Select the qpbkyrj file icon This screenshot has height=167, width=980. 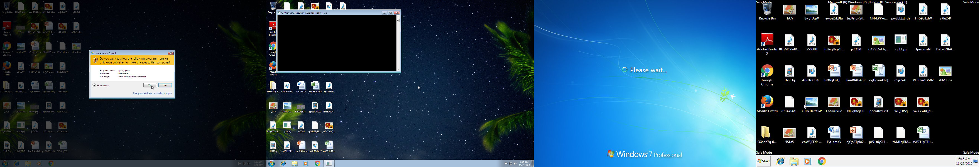point(901,43)
